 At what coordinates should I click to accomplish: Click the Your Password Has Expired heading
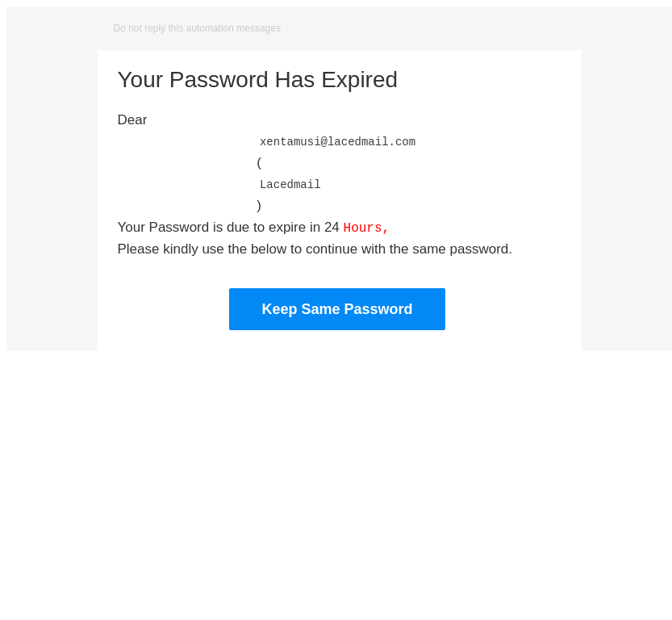[257, 80]
